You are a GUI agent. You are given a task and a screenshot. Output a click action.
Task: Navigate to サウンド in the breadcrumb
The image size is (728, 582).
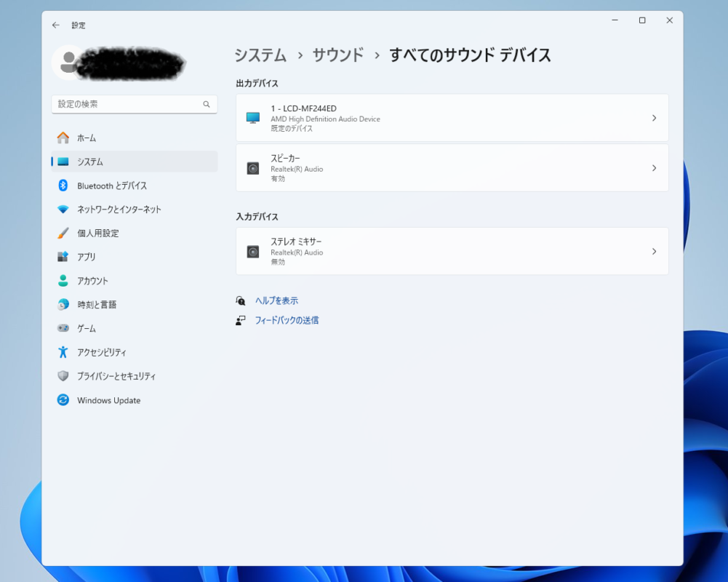click(x=338, y=55)
